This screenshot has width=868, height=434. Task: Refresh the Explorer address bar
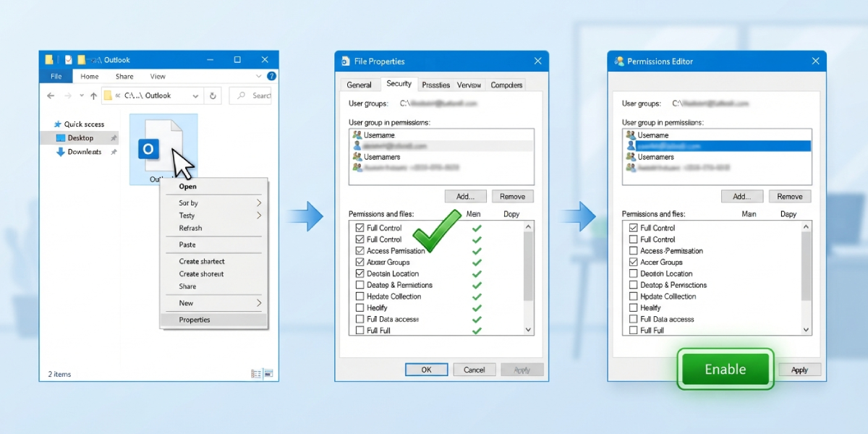tap(213, 95)
